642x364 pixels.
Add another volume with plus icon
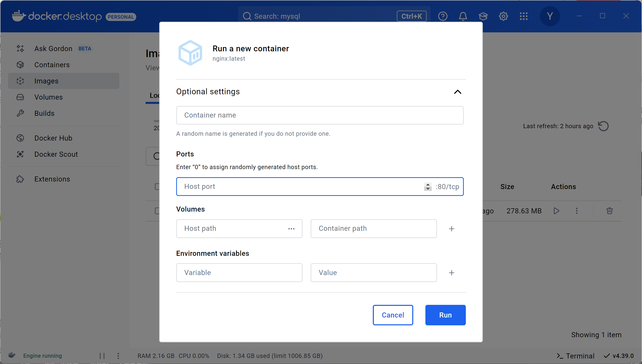click(x=451, y=229)
